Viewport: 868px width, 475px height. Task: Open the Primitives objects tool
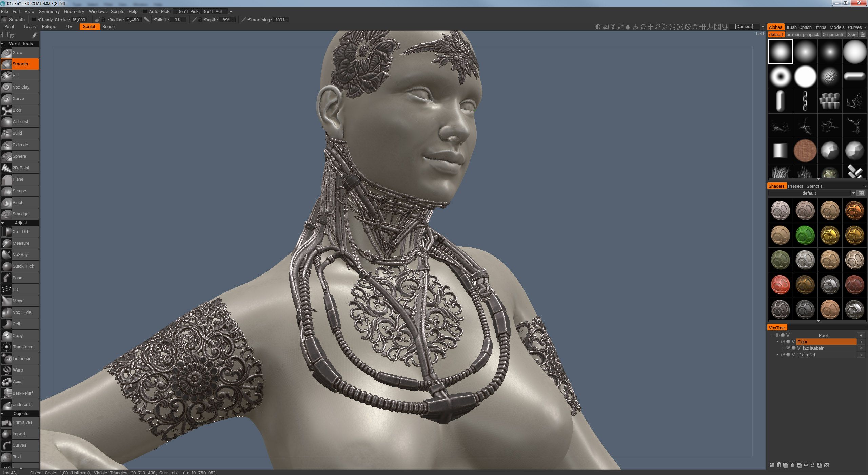coord(20,422)
